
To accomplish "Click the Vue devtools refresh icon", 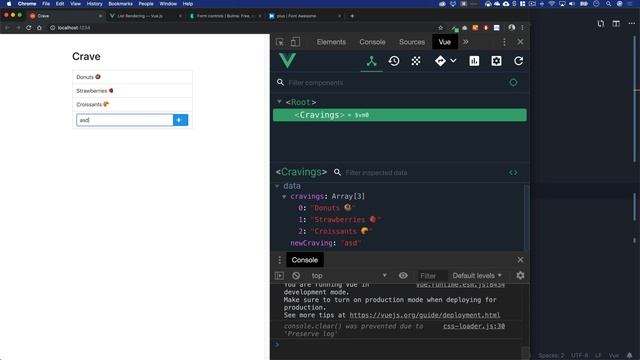I will point(518,61).
